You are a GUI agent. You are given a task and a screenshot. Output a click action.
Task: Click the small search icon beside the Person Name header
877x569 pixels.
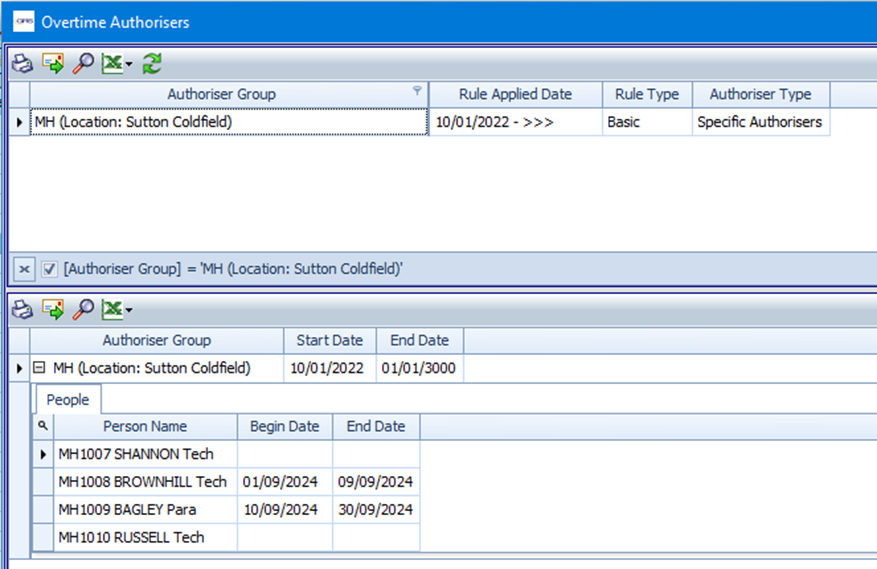coord(43,426)
